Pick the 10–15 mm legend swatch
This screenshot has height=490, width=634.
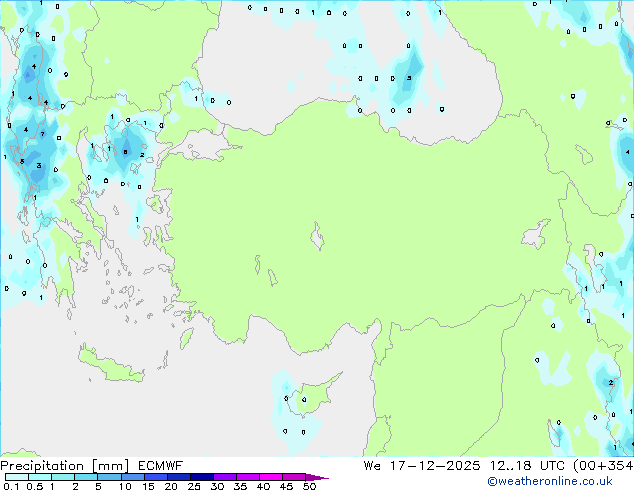132,477
